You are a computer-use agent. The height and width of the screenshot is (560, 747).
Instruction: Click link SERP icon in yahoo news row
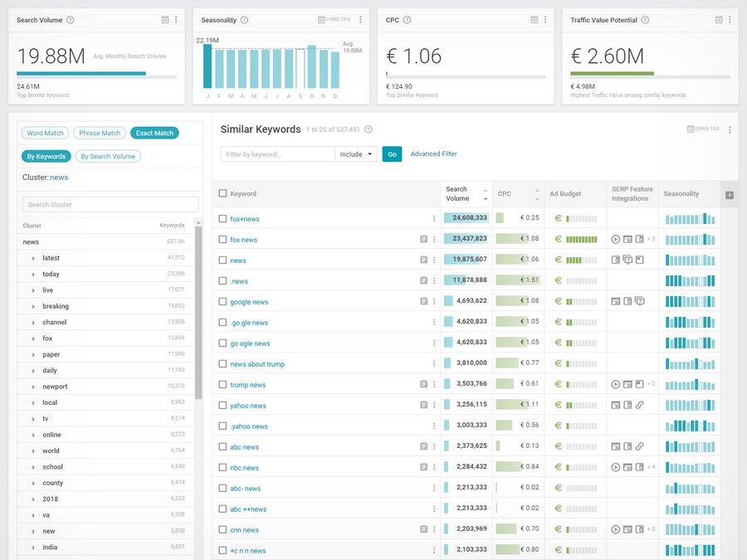pos(639,405)
